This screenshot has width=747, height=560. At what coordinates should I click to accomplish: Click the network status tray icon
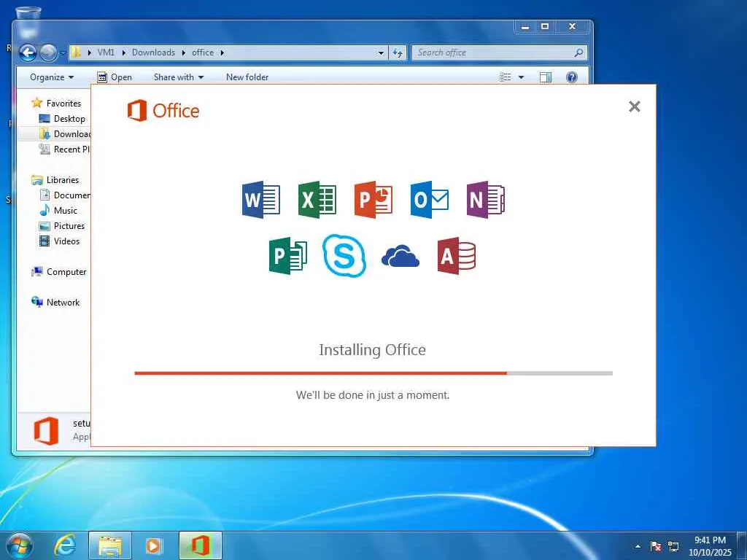click(673, 546)
